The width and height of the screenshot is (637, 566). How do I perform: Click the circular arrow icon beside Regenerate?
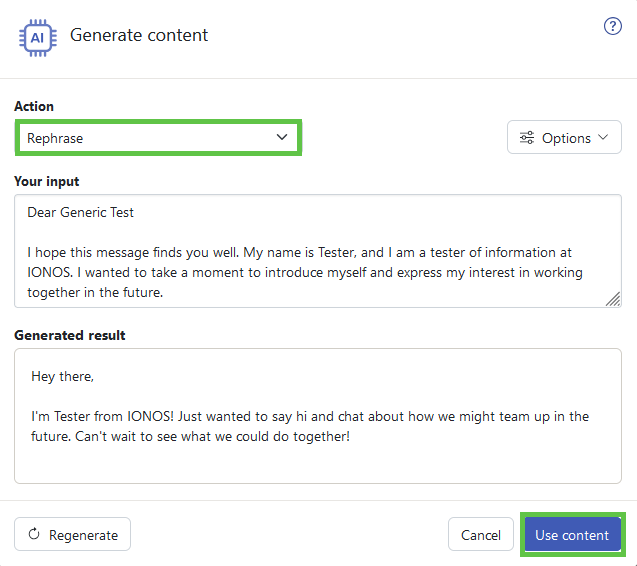34,534
